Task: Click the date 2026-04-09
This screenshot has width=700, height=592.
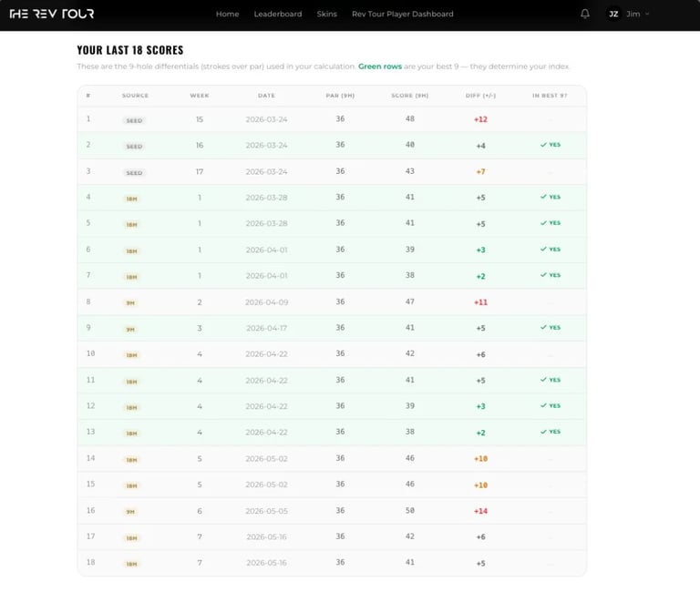Action: [266, 302]
